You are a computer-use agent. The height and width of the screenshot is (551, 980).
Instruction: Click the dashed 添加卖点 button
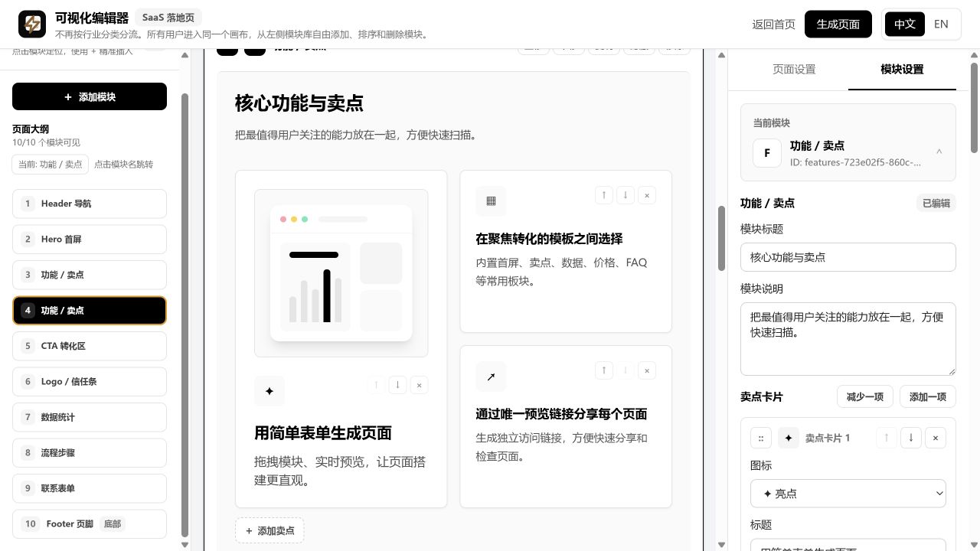click(269, 530)
